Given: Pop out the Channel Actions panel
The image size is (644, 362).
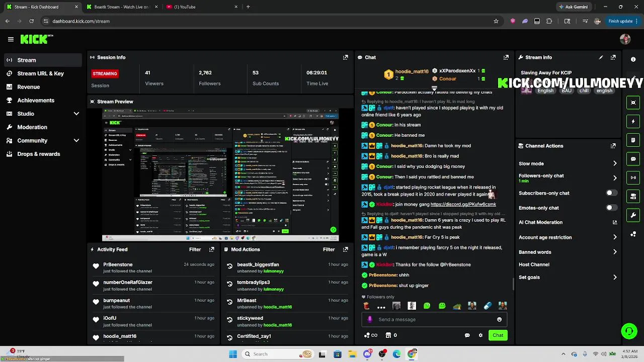Looking at the screenshot, I should click(613, 146).
